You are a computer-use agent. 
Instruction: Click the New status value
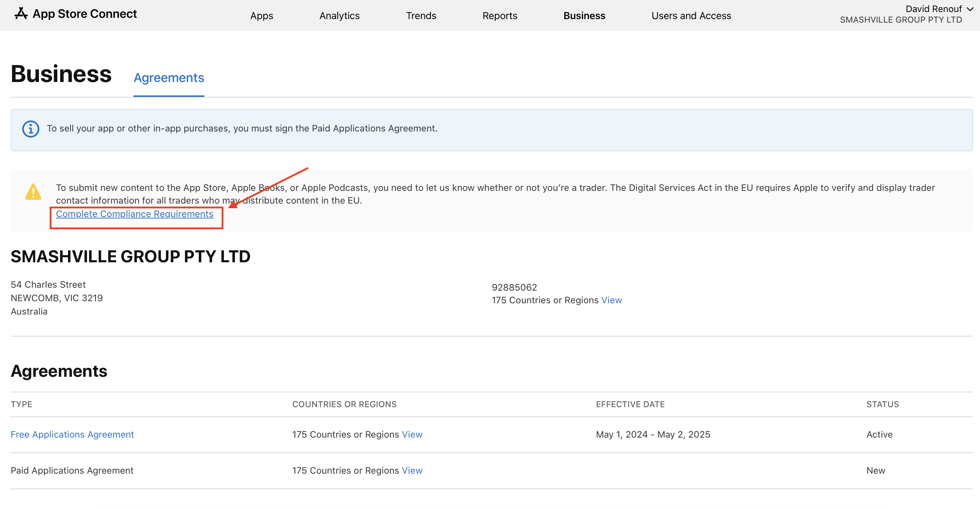coord(875,470)
